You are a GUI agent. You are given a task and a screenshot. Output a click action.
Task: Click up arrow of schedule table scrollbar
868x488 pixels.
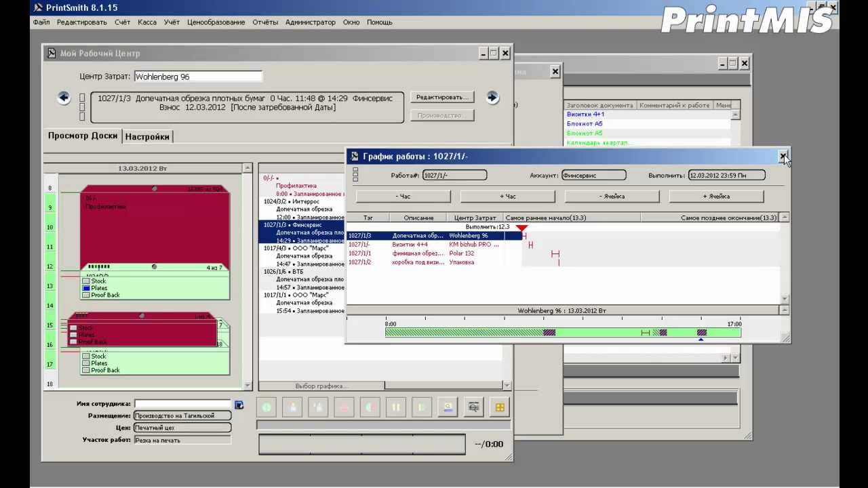tap(785, 218)
